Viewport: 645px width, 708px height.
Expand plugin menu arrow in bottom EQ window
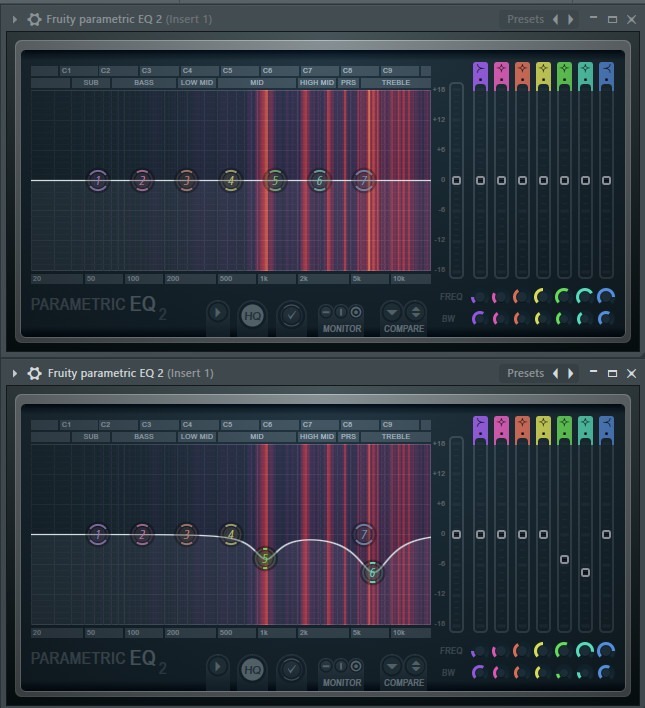(x=14, y=373)
